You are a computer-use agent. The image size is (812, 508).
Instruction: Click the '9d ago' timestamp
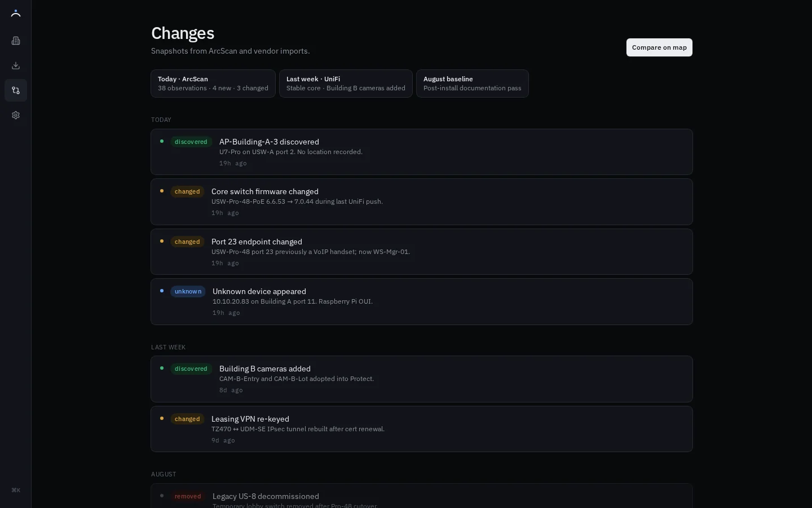point(223,440)
